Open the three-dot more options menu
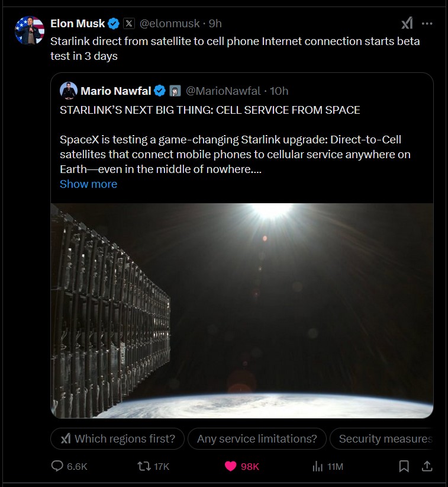Image resolution: width=448 pixels, height=487 pixels. point(427,24)
